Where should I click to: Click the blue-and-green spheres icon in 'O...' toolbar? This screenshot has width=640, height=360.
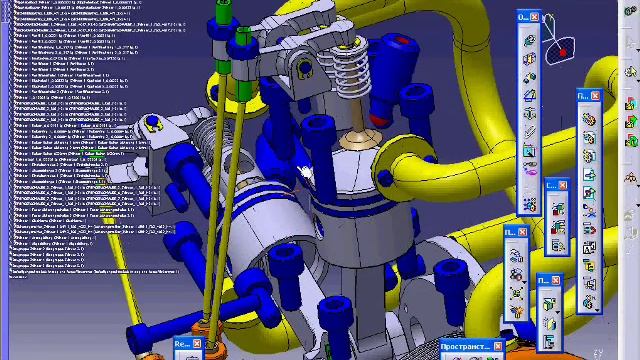529,78
